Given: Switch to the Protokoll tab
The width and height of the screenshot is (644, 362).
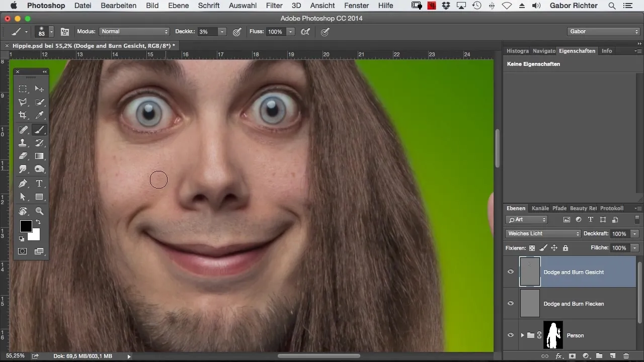Looking at the screenshot, I should [x=612, y=208].
